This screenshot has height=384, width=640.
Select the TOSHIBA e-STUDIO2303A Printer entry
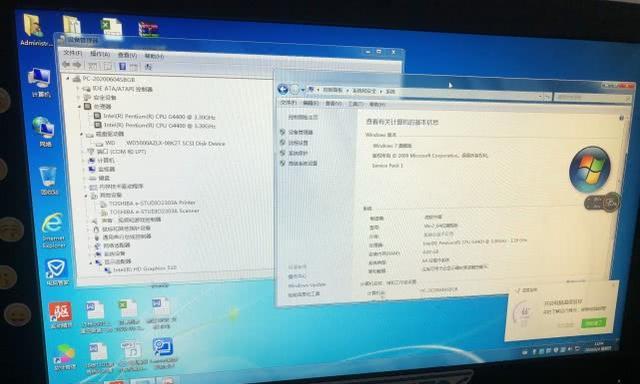pos(152,202)
